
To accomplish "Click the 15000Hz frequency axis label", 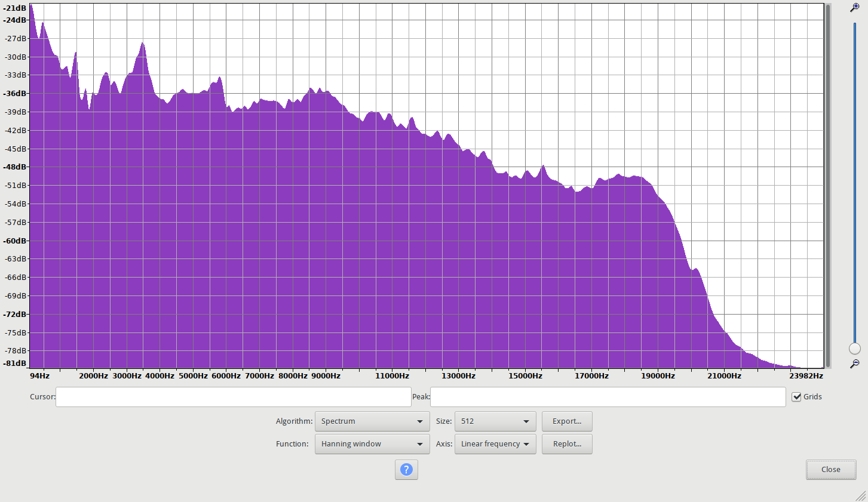I will 525,376.
